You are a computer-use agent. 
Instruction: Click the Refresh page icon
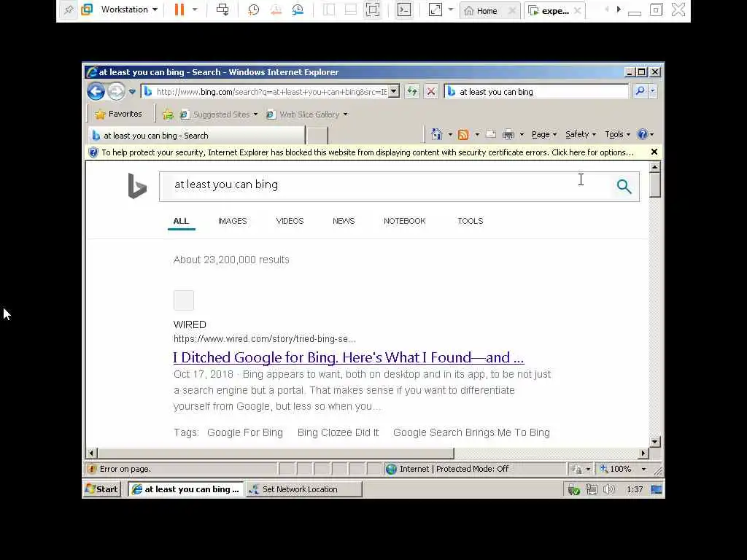[412, 91]
